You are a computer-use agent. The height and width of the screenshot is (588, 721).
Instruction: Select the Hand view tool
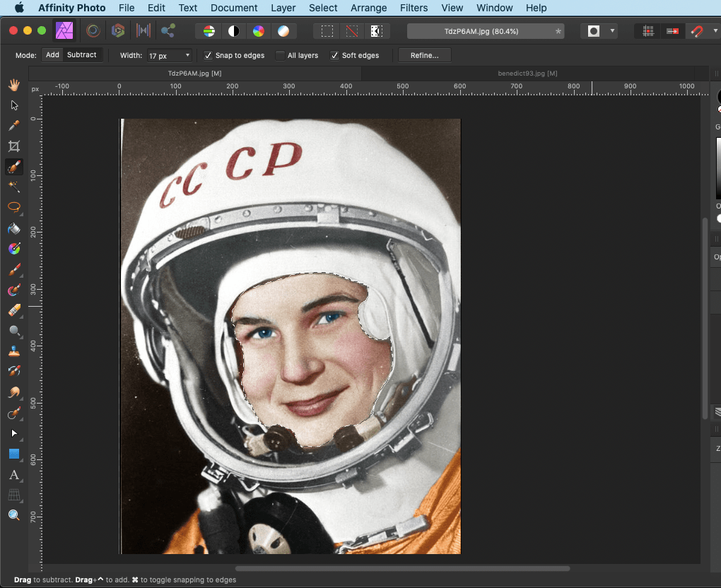point(13,85)
